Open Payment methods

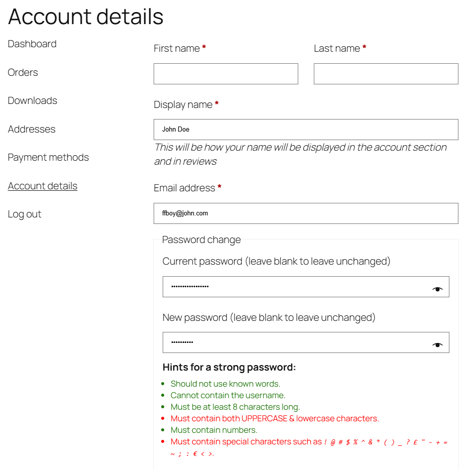[48, 157]
